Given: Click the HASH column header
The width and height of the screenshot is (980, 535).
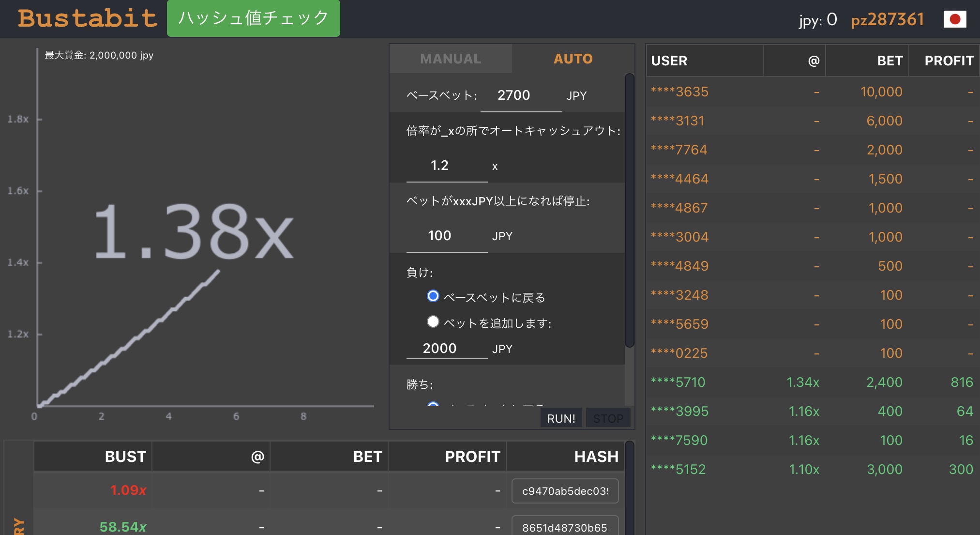Looking at the screenshot, I should pos(565,456).
